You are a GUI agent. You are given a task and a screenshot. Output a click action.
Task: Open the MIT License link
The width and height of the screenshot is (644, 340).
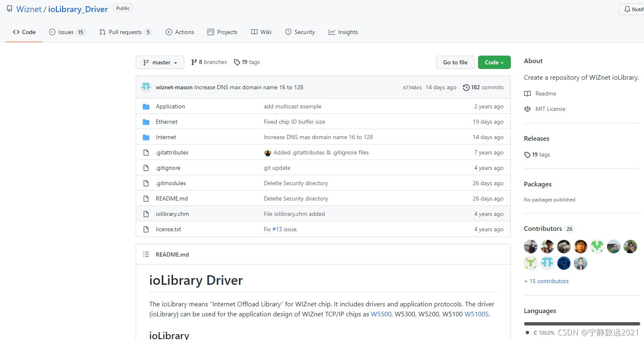pos(544,109)
